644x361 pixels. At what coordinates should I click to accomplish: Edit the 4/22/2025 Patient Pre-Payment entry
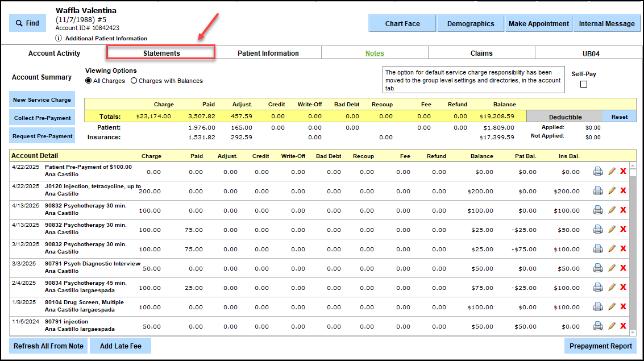[612, 172]
